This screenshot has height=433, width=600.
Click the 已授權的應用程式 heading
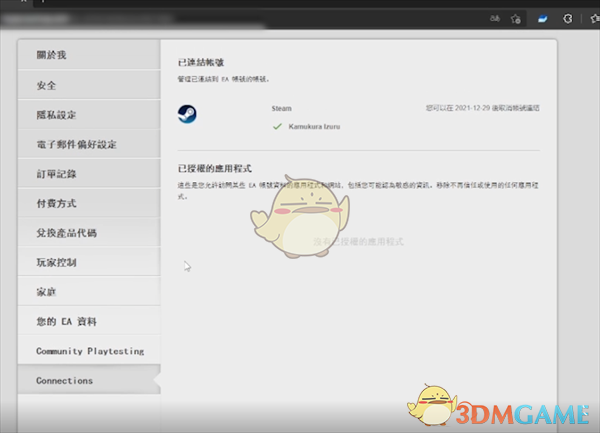point(215,168)
